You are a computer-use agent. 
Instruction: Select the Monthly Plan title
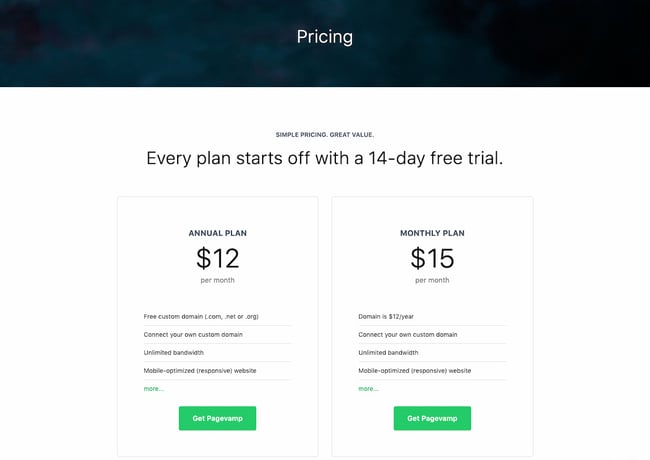pos(432,233)
